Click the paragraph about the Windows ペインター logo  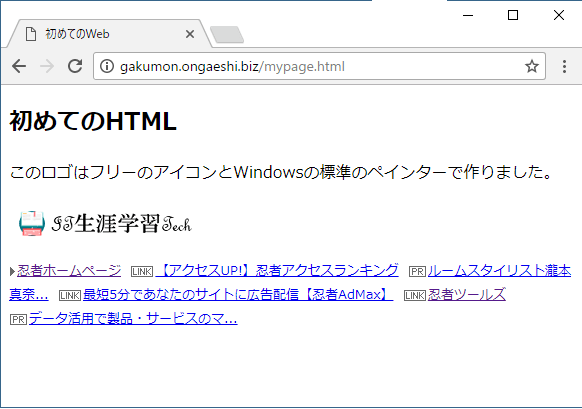click(281, 172)
